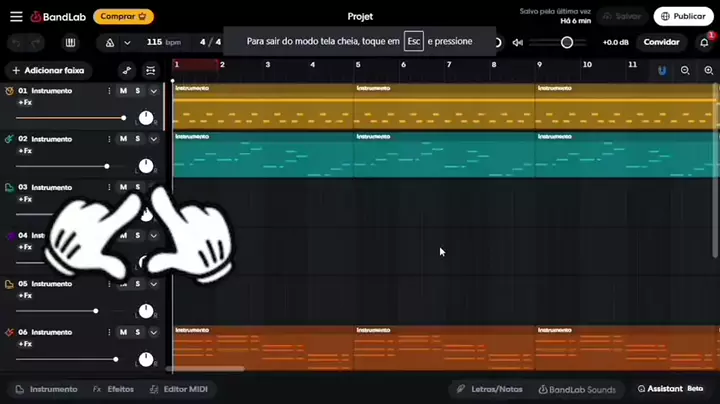
Task: Expand track 01 chevron
Action: 153,91
